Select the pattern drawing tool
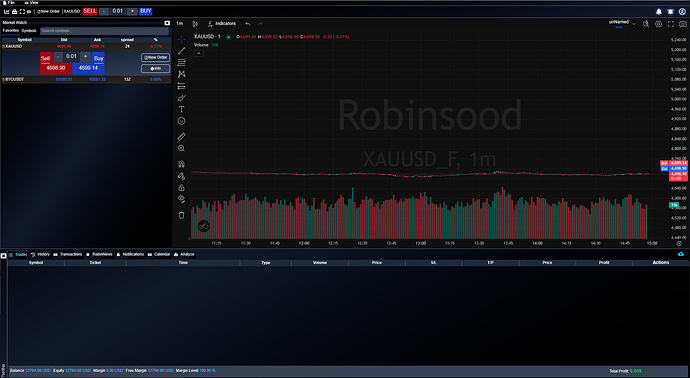Image resolution: width=690 pixels, height=378 pixels. pyautogui.click(x=181, y=74)
